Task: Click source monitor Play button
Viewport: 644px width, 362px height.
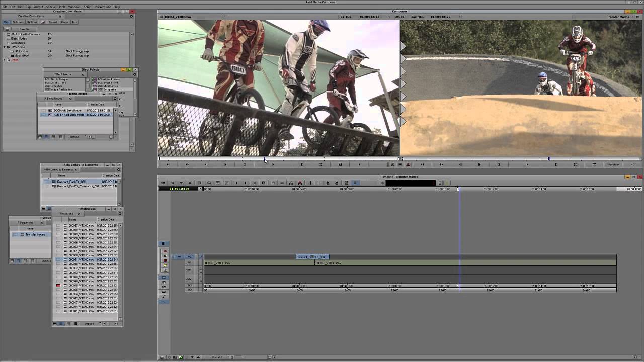Action: [x=273, y=164]
